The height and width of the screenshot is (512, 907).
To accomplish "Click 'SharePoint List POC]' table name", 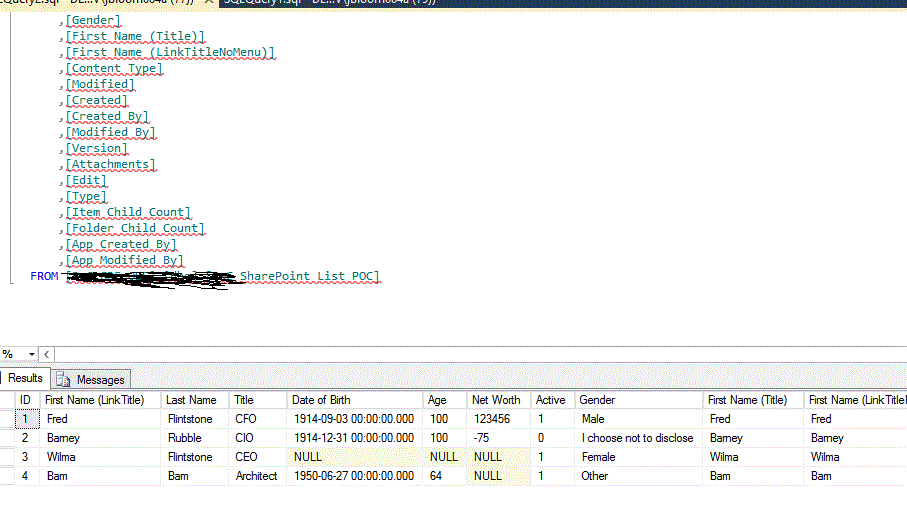I will tap(310, 277).
